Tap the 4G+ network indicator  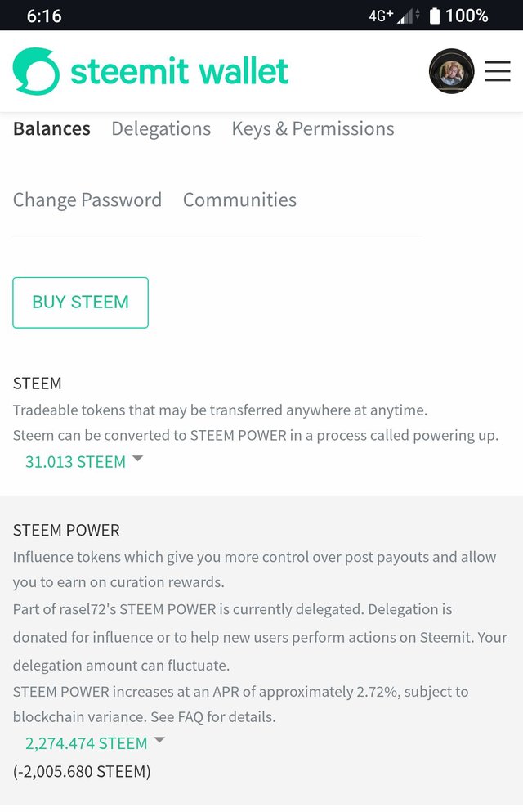coord(381,16)
